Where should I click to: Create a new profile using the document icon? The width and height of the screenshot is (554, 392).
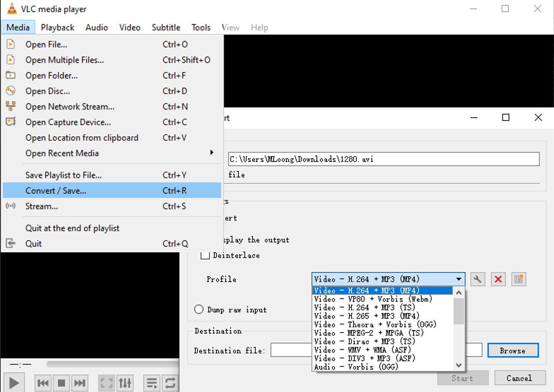pyautogui.click(x=519, y=279)
